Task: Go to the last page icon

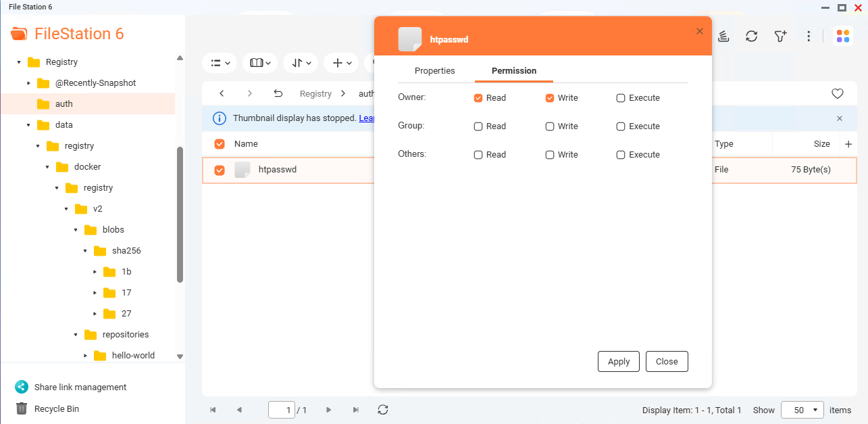Action: click(x=356, y=410)
